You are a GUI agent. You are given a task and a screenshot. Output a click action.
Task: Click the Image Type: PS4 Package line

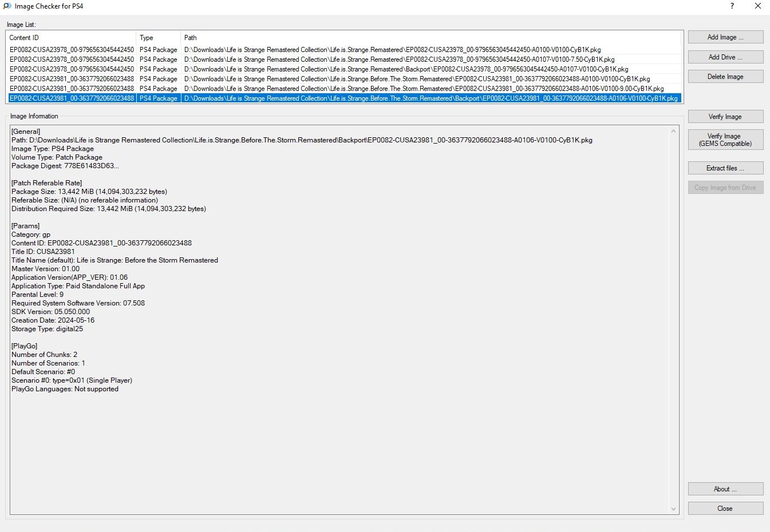tap(53, 149)
